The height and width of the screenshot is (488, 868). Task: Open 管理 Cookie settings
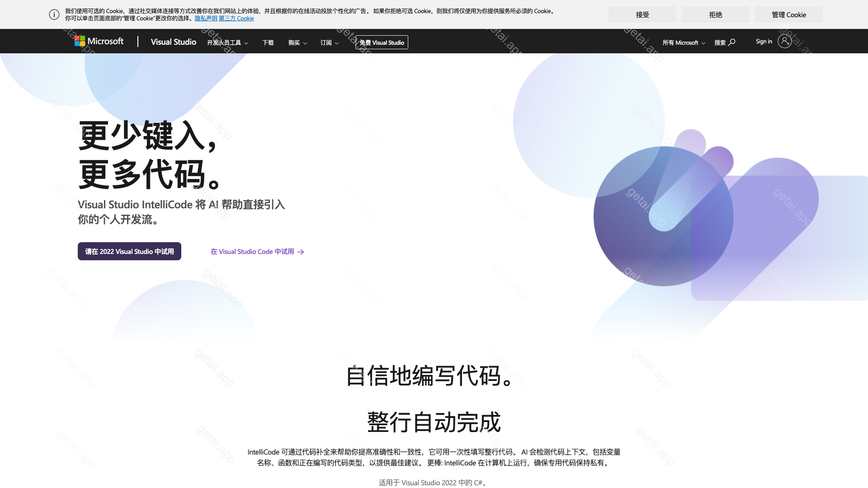(788, 14)
